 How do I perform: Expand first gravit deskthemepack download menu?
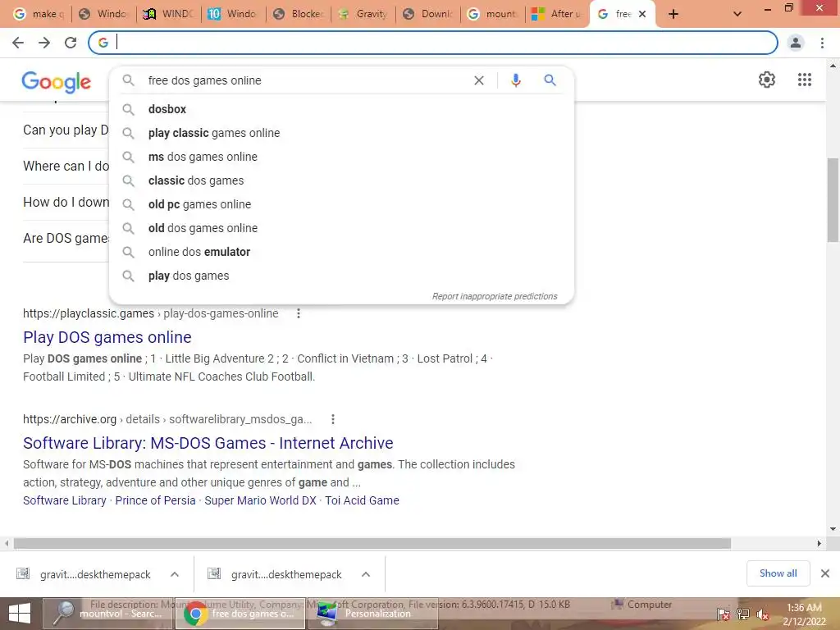[x=175, y=574]
